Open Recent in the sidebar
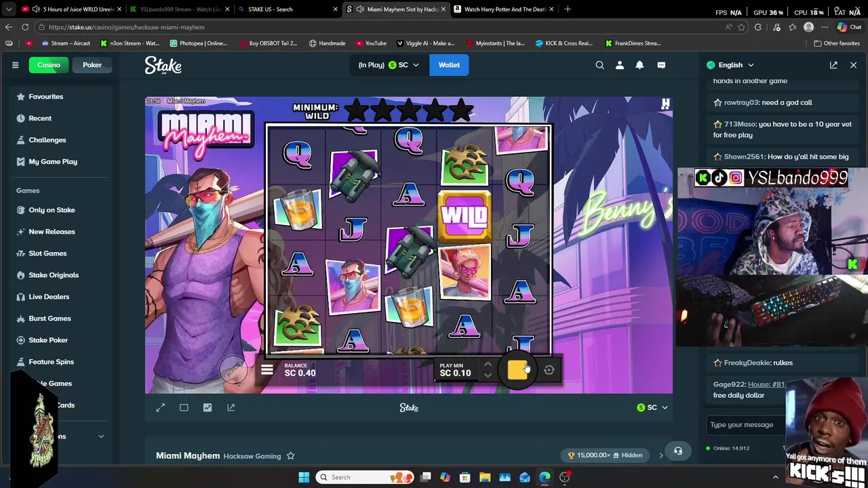This screenshot has height=488, width=868. coord(61,118)
